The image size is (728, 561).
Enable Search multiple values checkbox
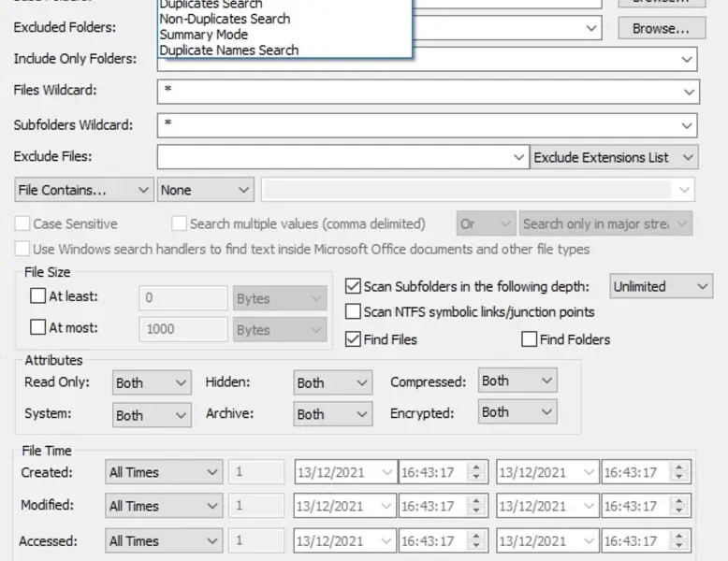coord(180,223)
